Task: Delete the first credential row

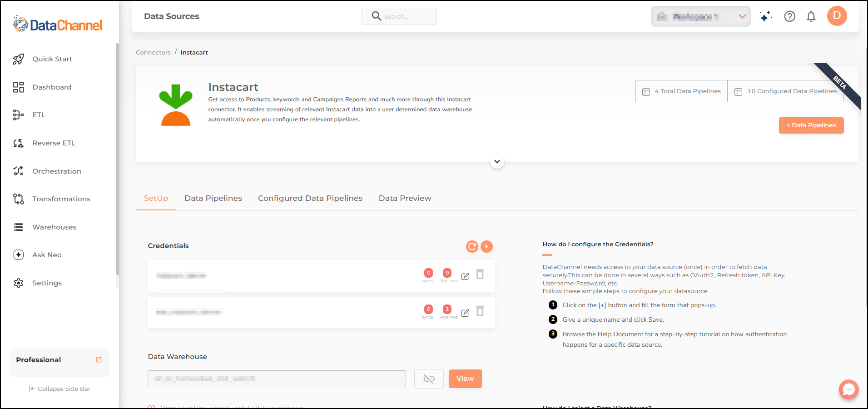Action: click(x=480, y=274)
